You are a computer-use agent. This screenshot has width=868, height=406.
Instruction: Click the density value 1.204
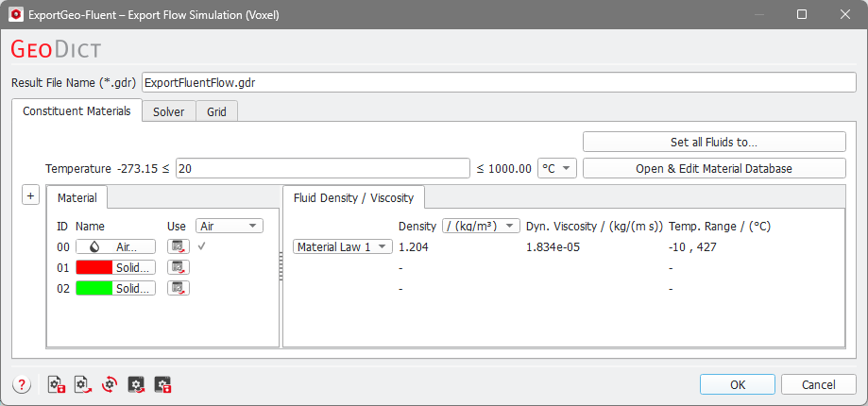[x=413, y=247]
